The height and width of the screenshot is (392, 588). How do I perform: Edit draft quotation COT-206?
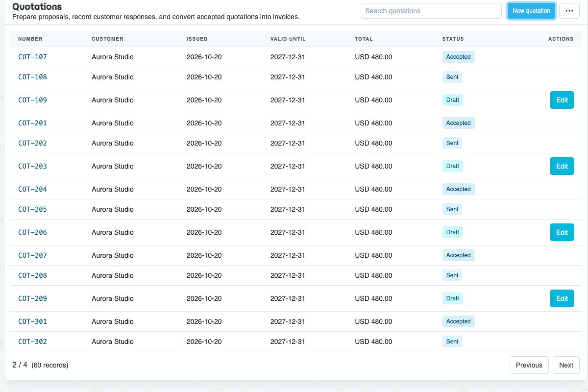tap(562, 232)
